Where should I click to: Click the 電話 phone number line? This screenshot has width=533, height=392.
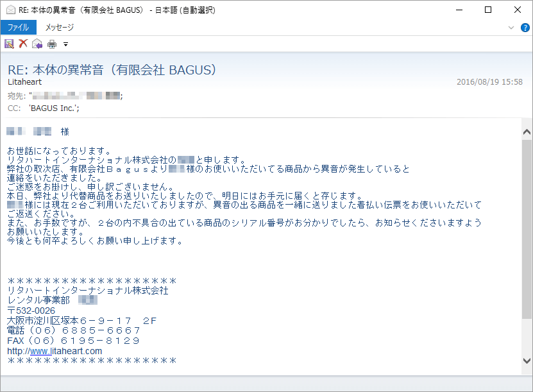click(x=73, y=330)
